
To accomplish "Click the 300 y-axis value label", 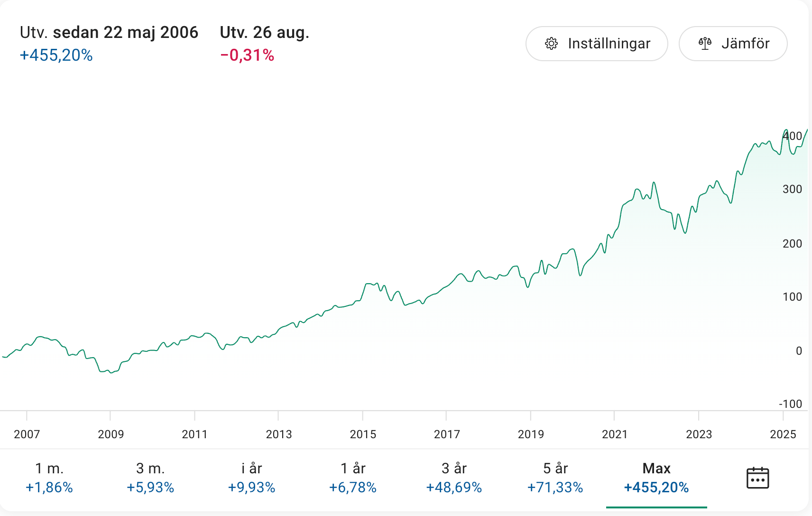I will point(792,189).
